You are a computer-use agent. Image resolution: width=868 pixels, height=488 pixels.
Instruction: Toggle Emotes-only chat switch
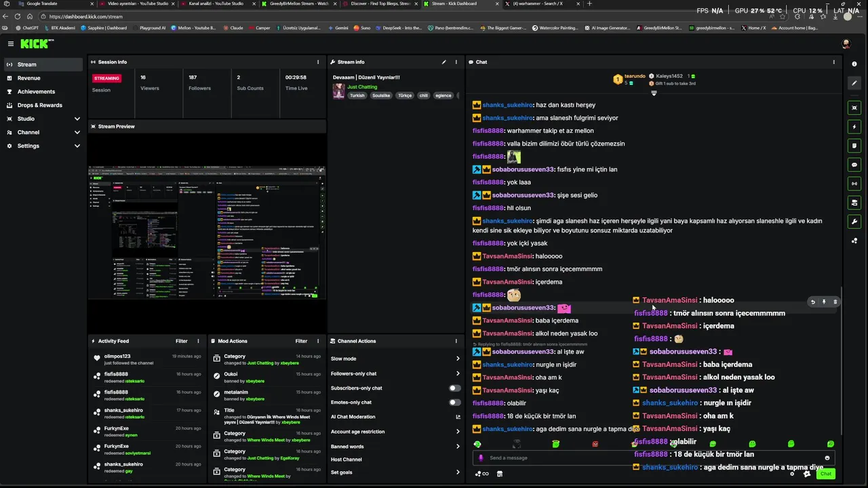[454, 403]
